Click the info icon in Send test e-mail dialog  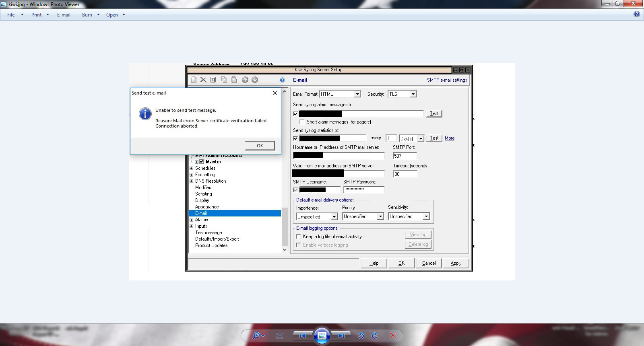(x=145, y=114)
